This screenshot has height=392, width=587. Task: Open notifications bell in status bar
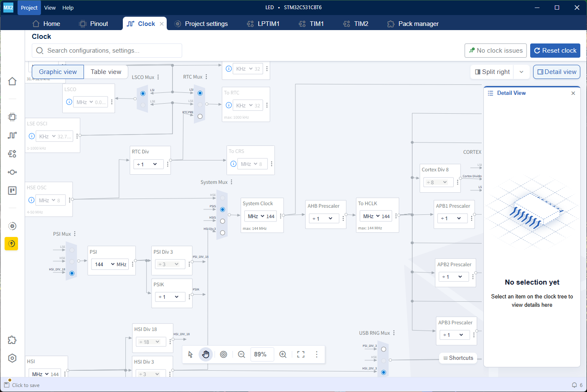point(574,385)
